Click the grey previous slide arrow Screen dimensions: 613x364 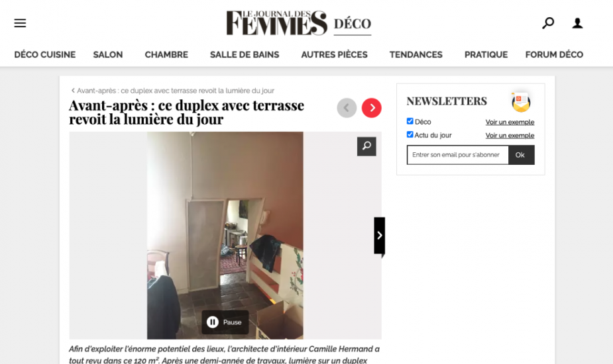click(x=347, y=108)
